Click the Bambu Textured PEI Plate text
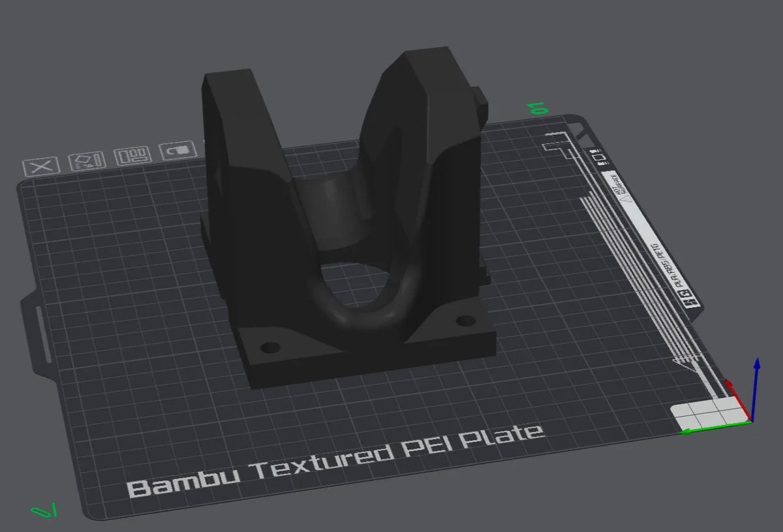 pyautogui.click(x=335, y=461)
